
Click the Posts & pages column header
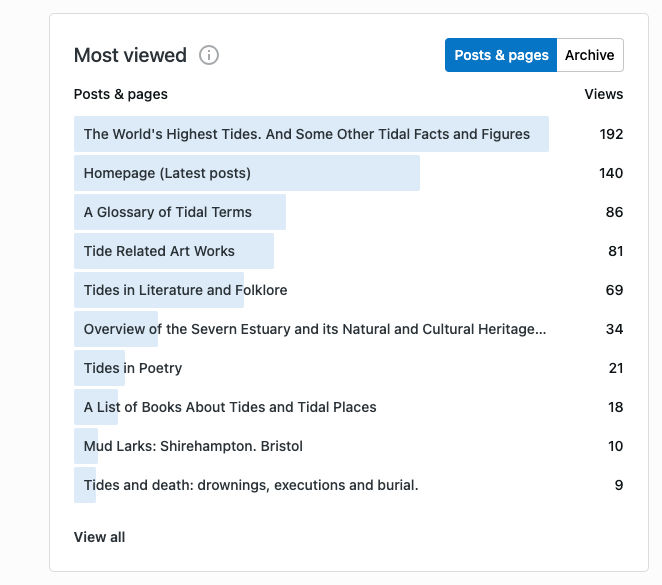point(121,94)
